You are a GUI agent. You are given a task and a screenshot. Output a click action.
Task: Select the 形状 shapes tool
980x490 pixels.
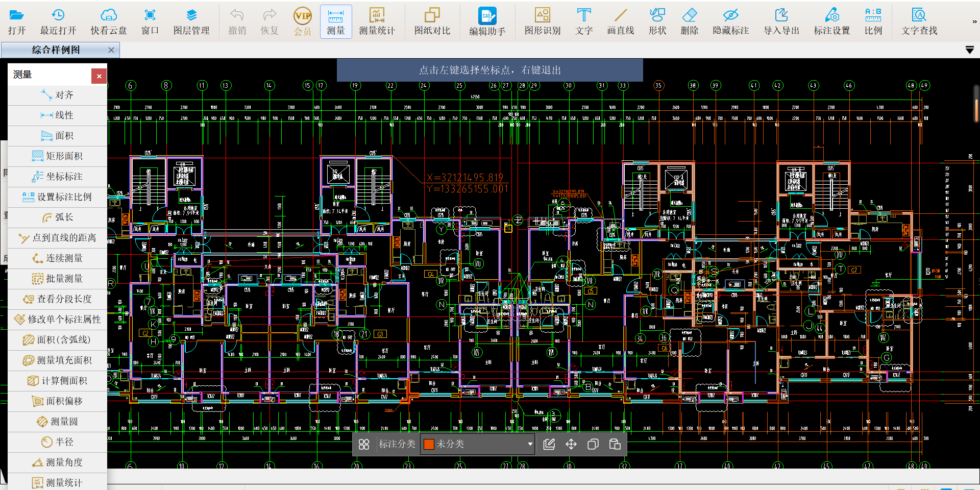click(657, 22)
